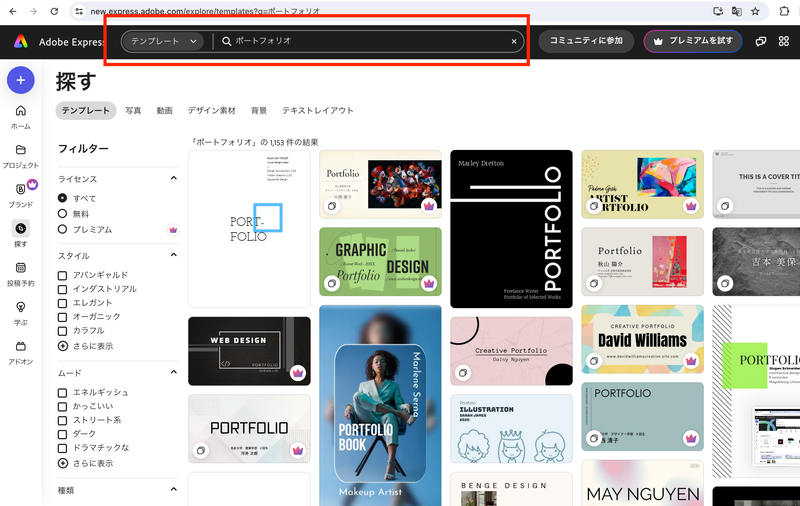Open the black Marley Dretton PORTFOLIO template
The image size is (800, 506).
click(511, 229)
